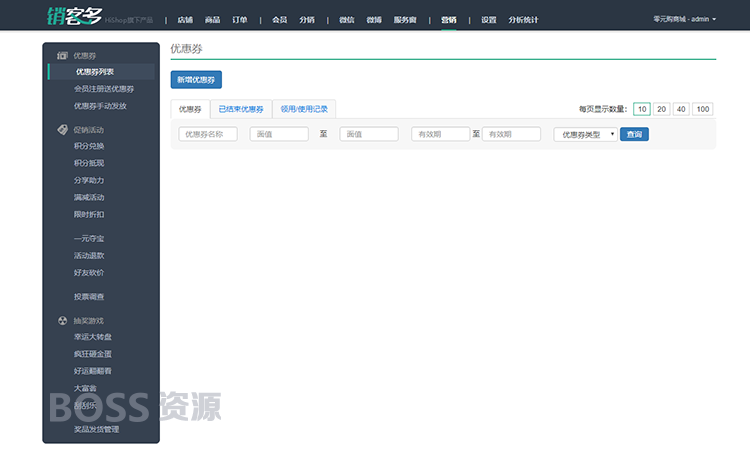Viewport: 750px width, 472px height.
Task: Open the 营销 menu
Action: tap(449, 20)
